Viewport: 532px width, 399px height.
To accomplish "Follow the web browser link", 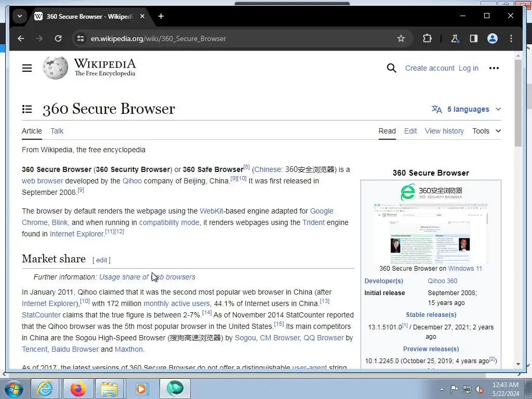I will click(x=43, y=181).
